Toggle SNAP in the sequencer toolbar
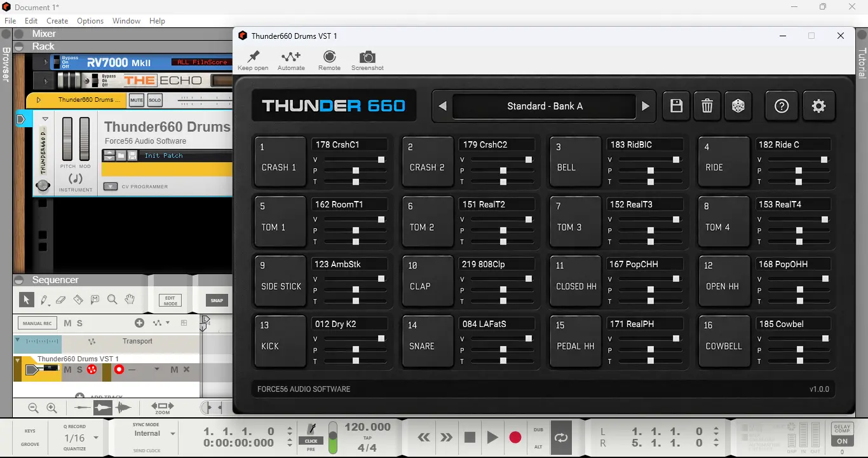The height and width of the screenshot is (458, 868). [x=217, y=300]
